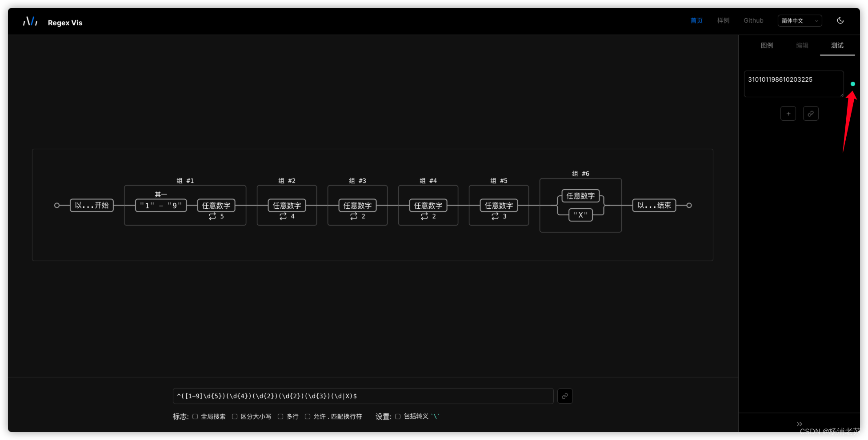
Task: Open the language dropdown 简体中文
Action: click(x=800, y=21)
